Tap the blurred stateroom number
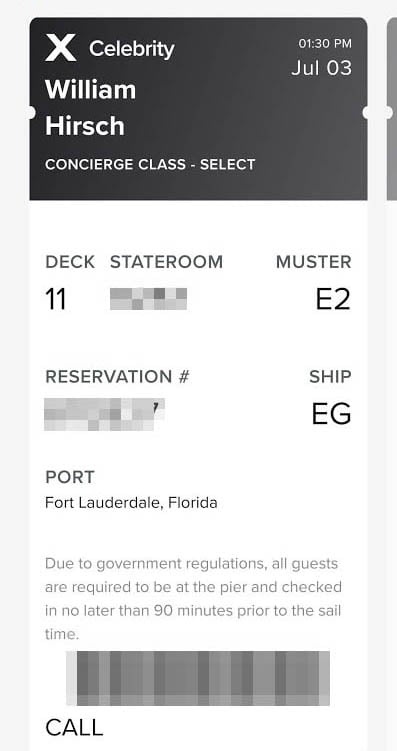This screenshot has height=751, width=397. 148,299
